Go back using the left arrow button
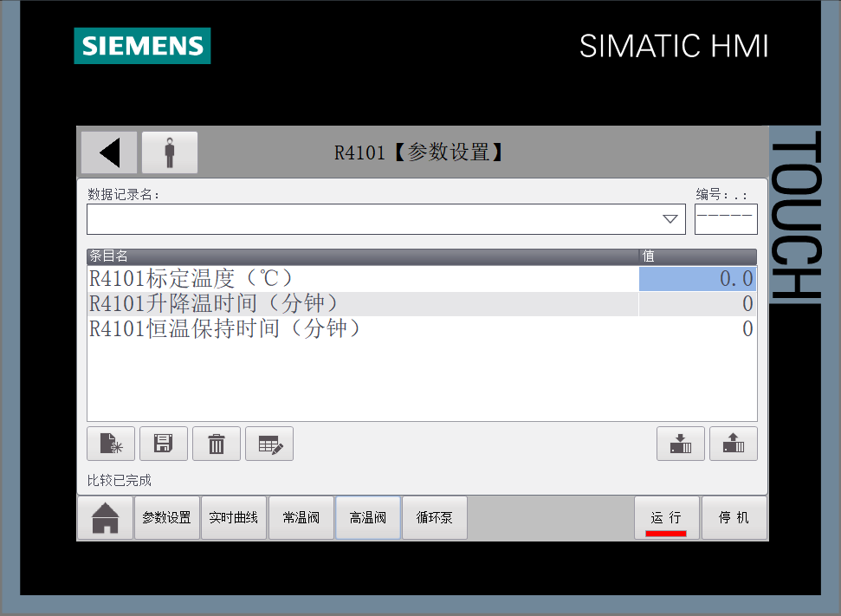 (109, 152)
